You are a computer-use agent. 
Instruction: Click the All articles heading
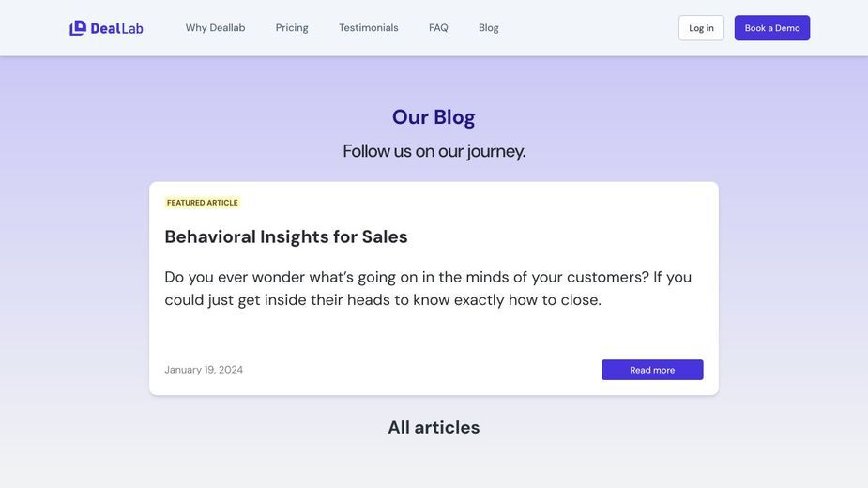click(434, 427)
